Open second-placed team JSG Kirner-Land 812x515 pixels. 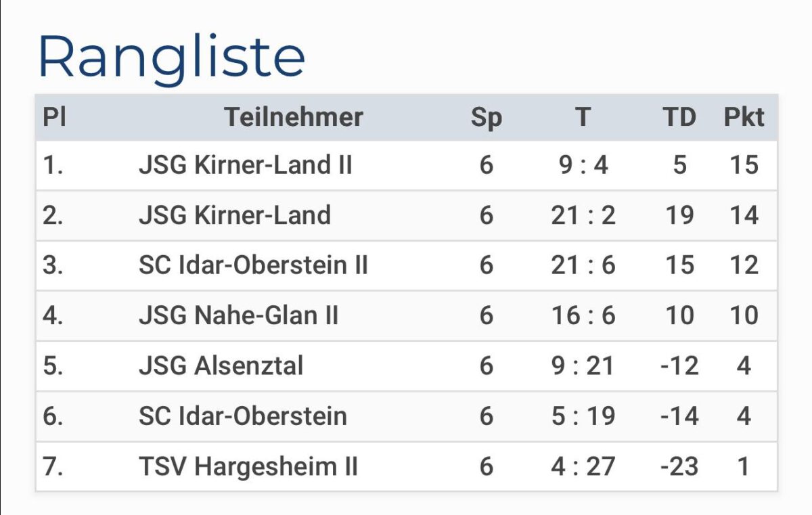pos(234,215)
